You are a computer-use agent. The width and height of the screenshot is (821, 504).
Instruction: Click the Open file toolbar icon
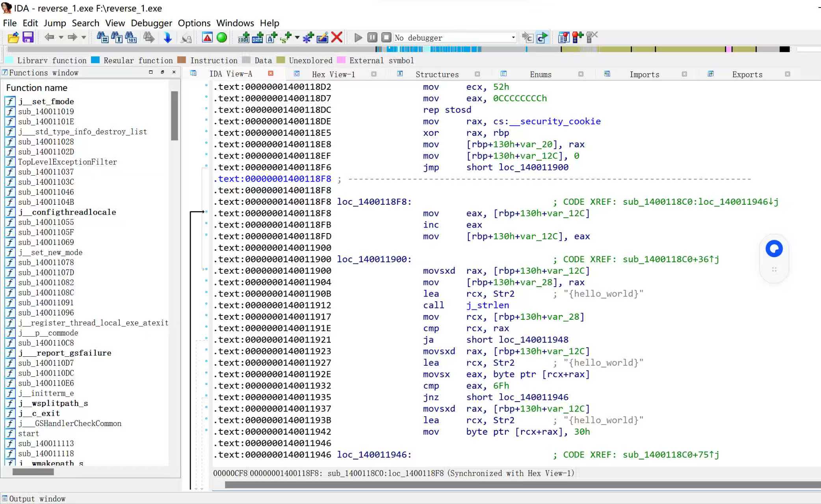point(13,37)
